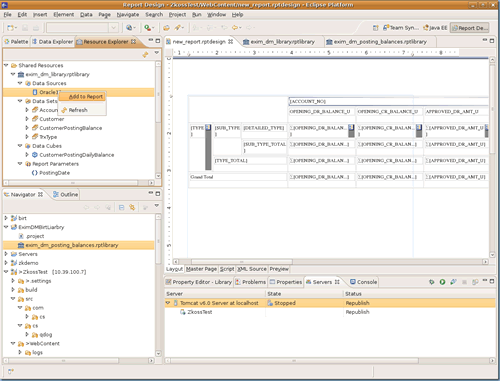
Task: Click the Collapse All icon in Navigator
Action: [x=121, y=207]
